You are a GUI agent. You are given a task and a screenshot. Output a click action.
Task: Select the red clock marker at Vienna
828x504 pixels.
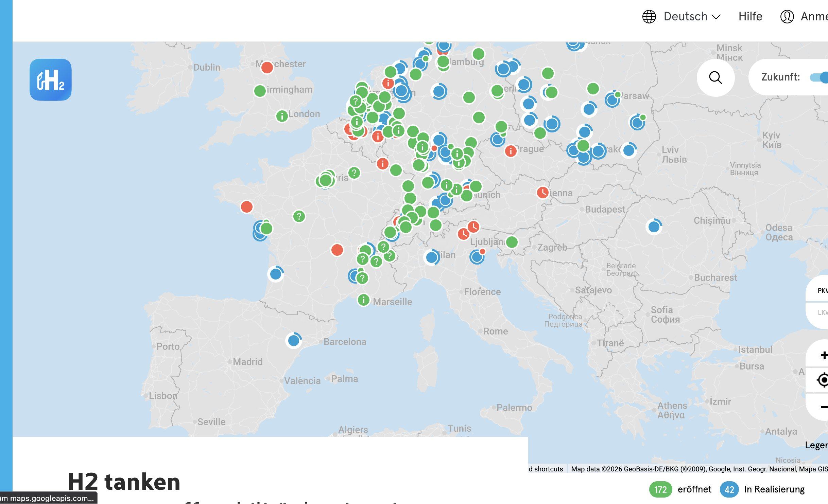coord(543,193)
